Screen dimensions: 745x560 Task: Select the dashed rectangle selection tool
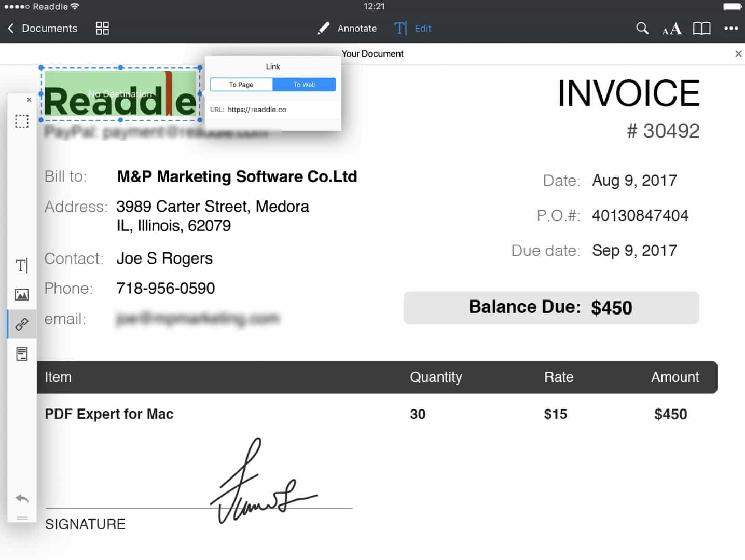[22, 121]
